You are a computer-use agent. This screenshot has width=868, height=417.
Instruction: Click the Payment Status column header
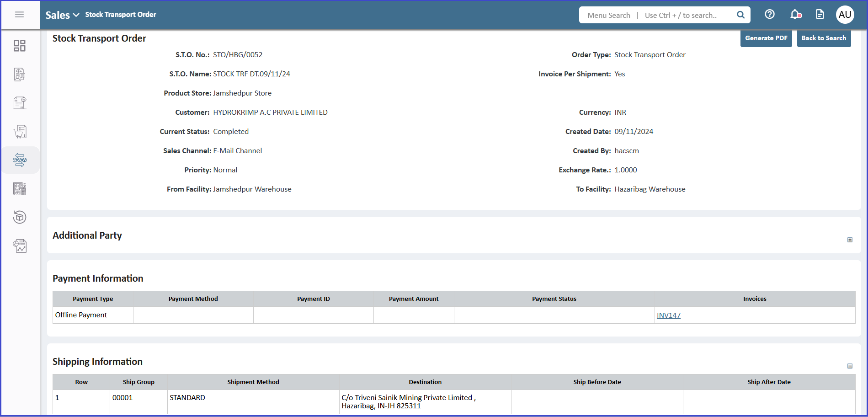click(554, 299)
